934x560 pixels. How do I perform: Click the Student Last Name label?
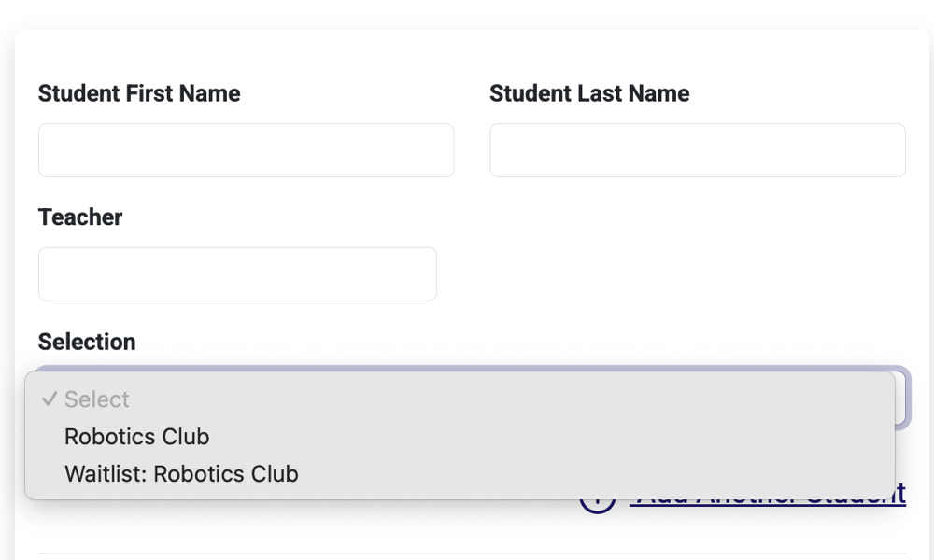pos(589,93)
